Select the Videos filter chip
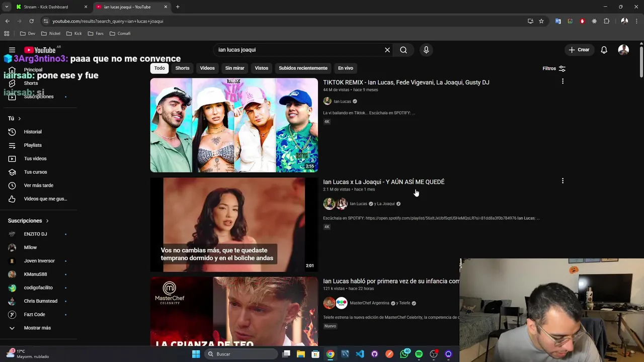Image resolution: width=644 pixels, height=362 pixels. point(207,68)
